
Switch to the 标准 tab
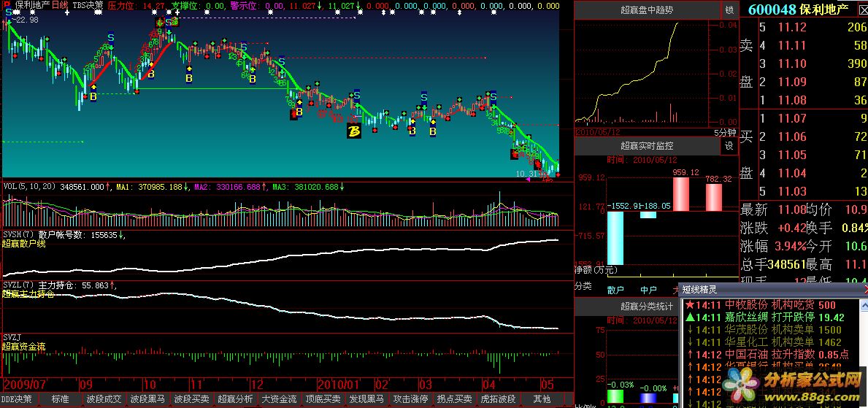point(61,399)
